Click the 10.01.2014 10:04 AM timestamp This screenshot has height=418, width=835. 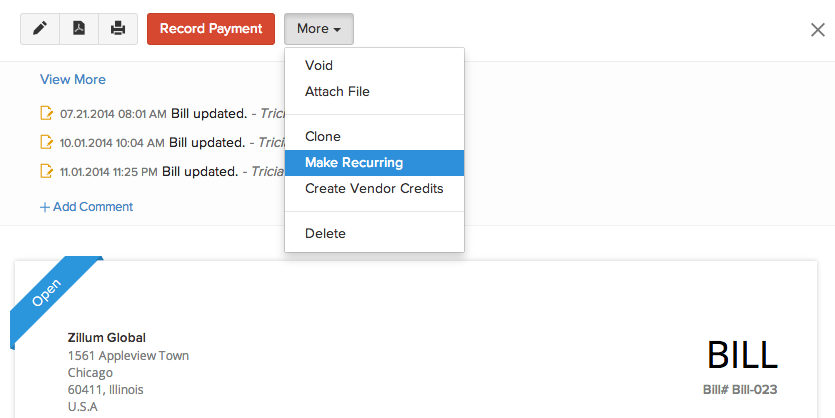click(112, 143)
